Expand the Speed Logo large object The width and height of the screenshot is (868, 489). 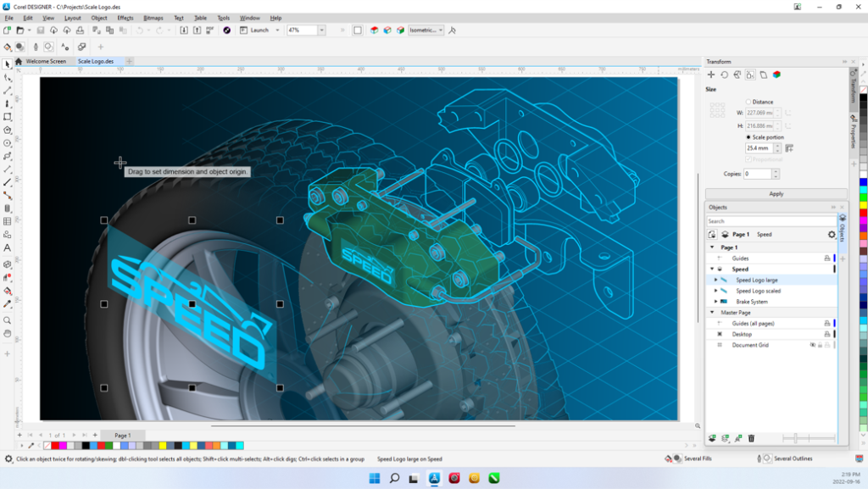(x=715, y=280)
